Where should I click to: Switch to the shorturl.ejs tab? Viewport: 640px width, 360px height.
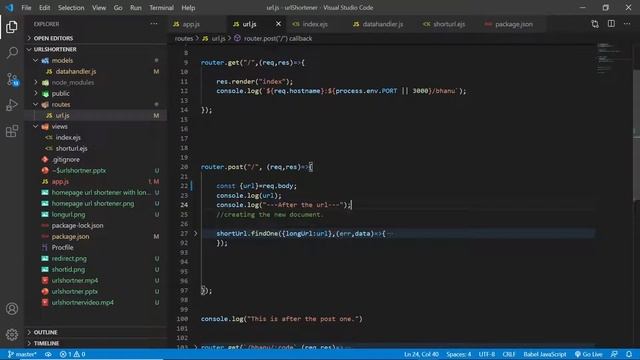(448, 24)
